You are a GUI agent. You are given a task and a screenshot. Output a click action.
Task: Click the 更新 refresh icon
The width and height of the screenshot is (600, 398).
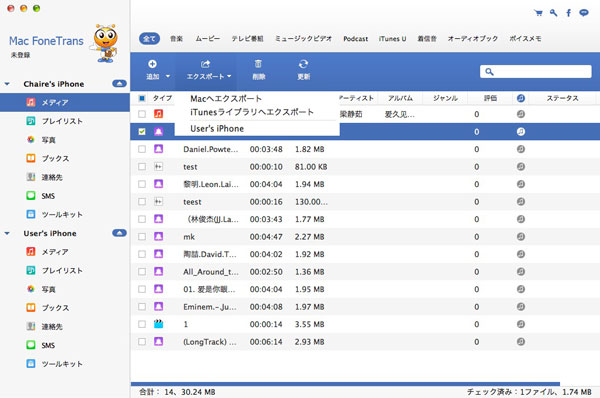(x=303, y=64)
